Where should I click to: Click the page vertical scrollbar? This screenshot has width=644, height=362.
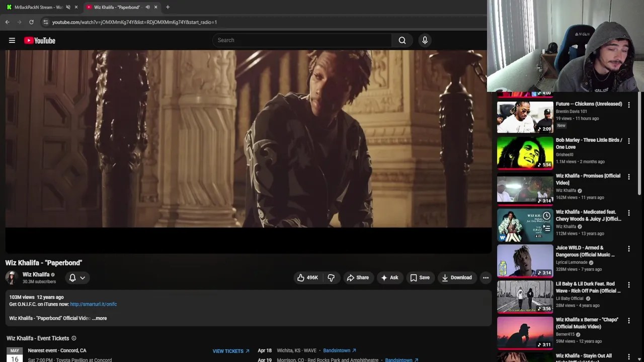click(x=640, y=143)
